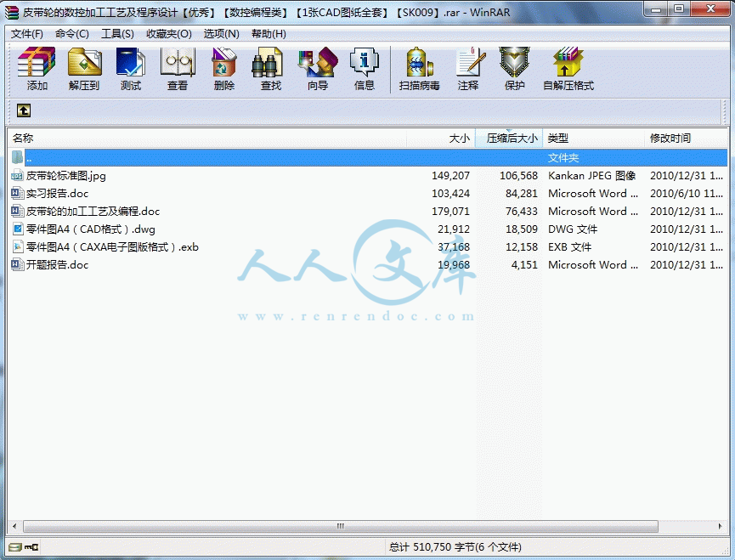Click the Word icon beside 实习报告.doc

pos(17,194)
